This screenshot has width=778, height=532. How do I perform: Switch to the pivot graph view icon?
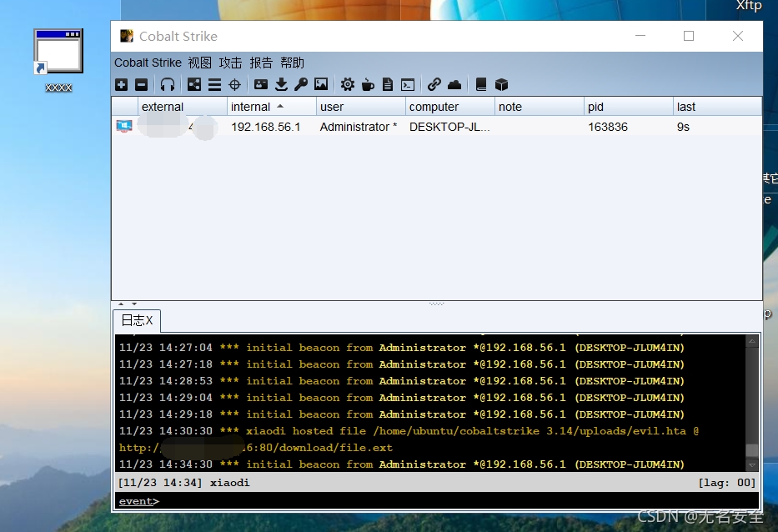click(194, 84)
